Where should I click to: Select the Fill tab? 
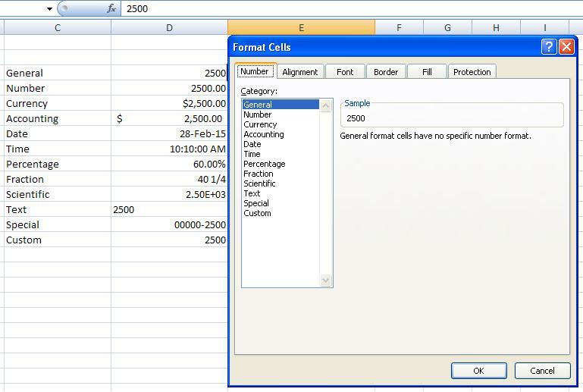tap(427, 72)
